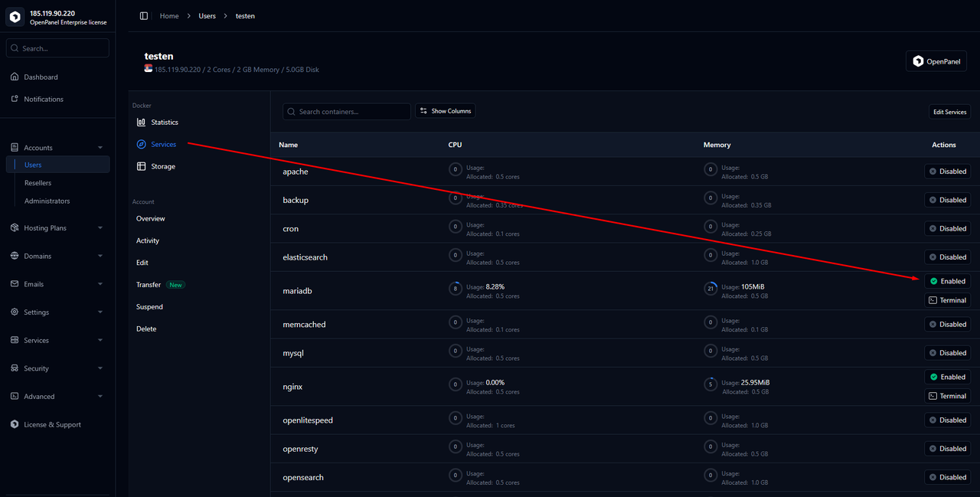
Task: Enable the cron service
Action: (x=947, y=228)
